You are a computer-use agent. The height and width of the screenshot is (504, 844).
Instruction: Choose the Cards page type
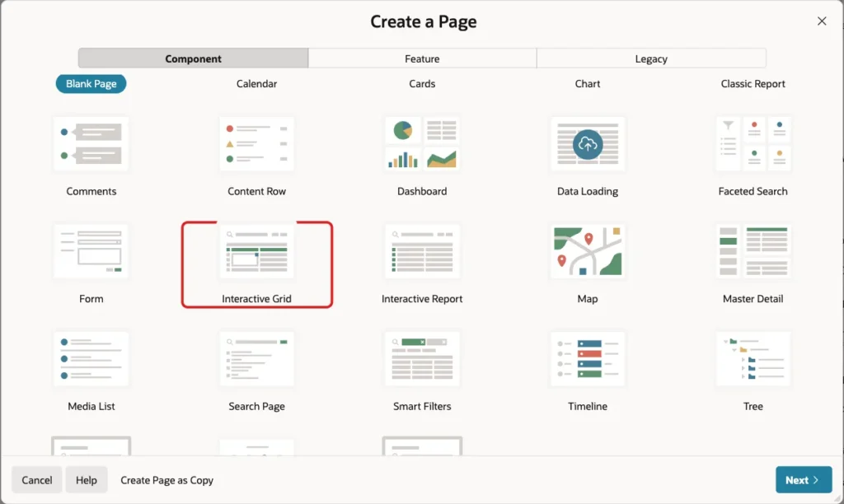pos(422,84)
